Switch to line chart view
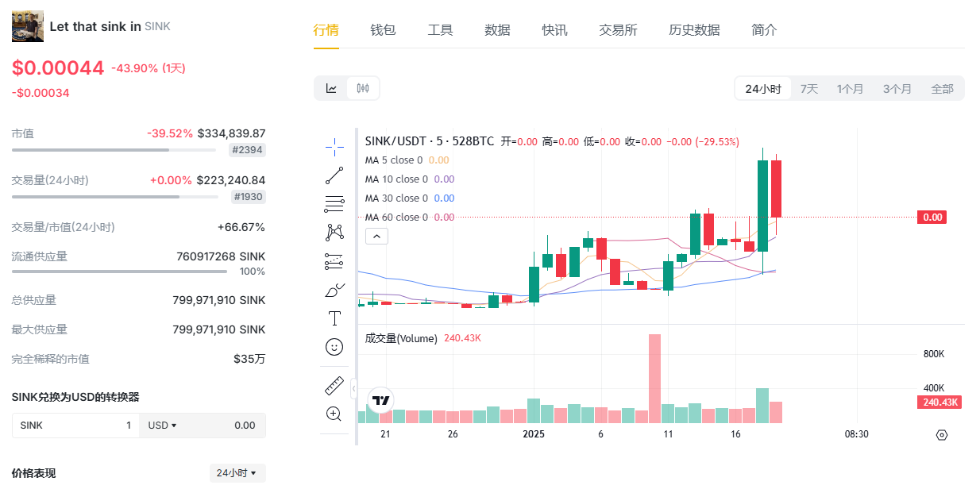 [331, 88]
